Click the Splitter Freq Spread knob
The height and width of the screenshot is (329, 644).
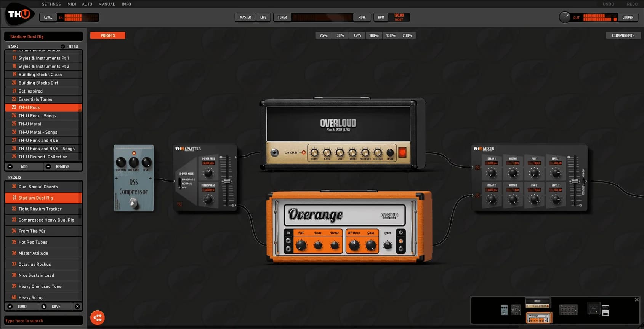208,200
